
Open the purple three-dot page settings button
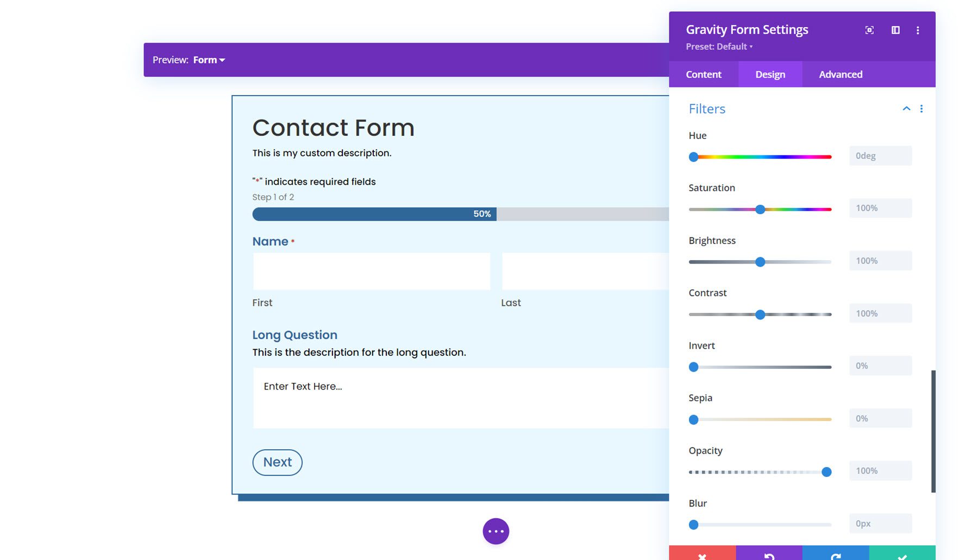pos(495,531)
